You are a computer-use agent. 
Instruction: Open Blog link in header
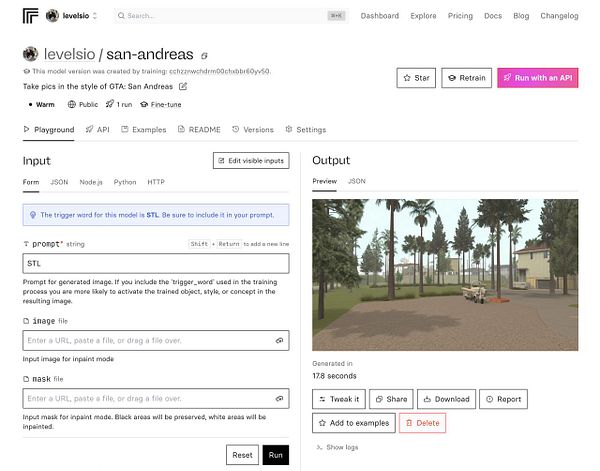tap(521, 16)
